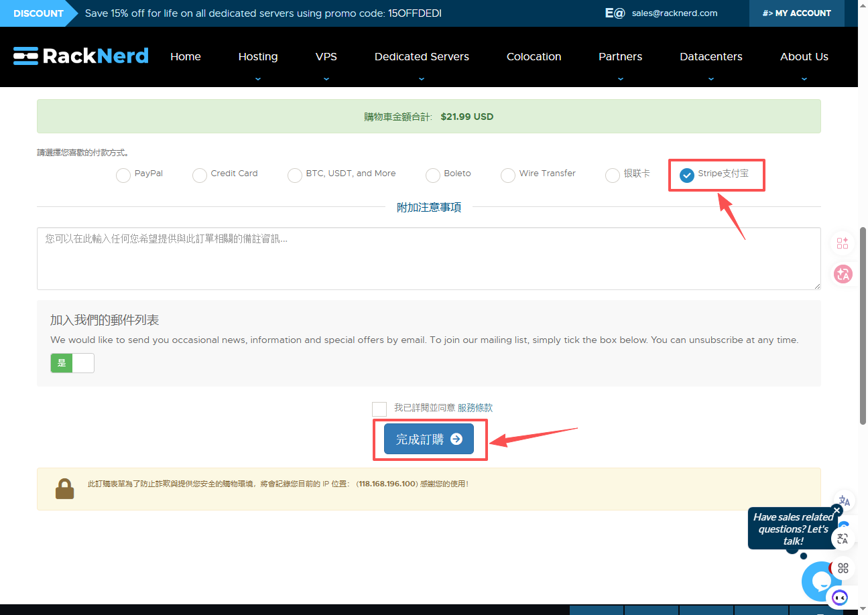Click the IP address 118.168.196.100

pos(387,484)
